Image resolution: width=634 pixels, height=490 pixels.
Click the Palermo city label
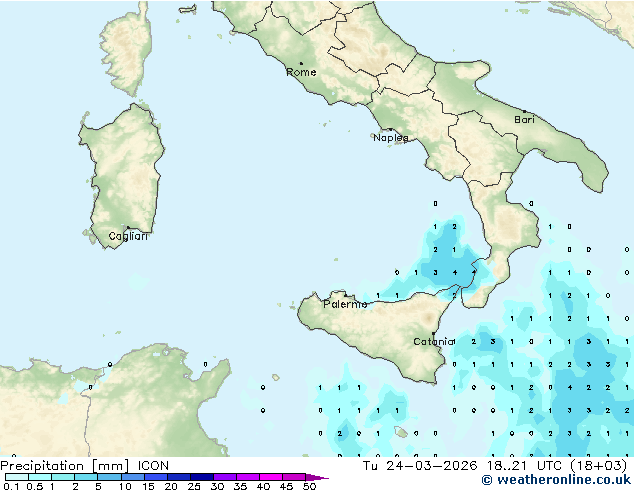pos(345,304)
